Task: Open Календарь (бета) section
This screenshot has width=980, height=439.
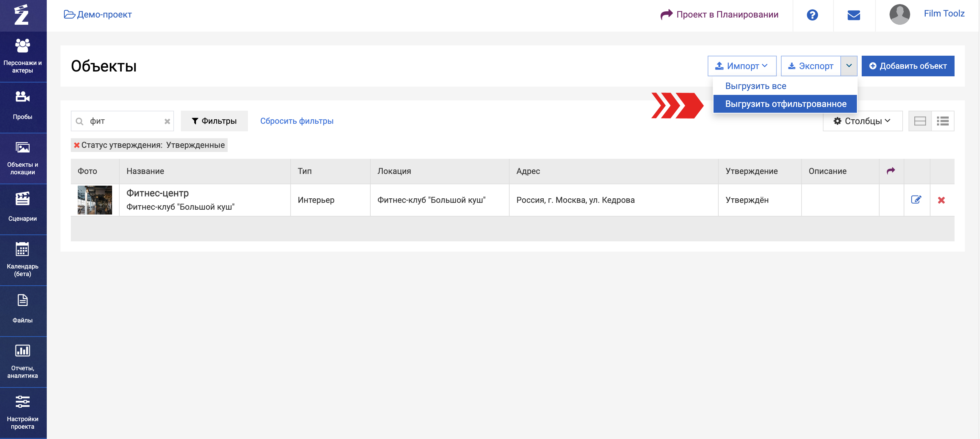Action: coord(23,260)
